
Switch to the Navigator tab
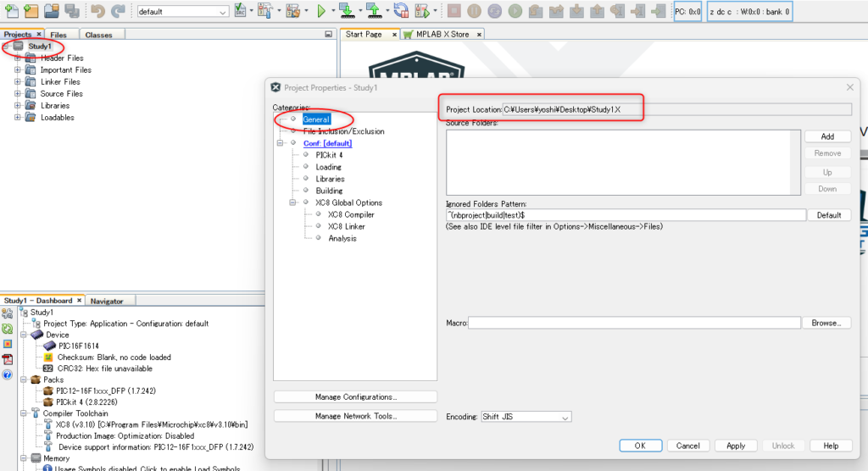coord(107,301)
